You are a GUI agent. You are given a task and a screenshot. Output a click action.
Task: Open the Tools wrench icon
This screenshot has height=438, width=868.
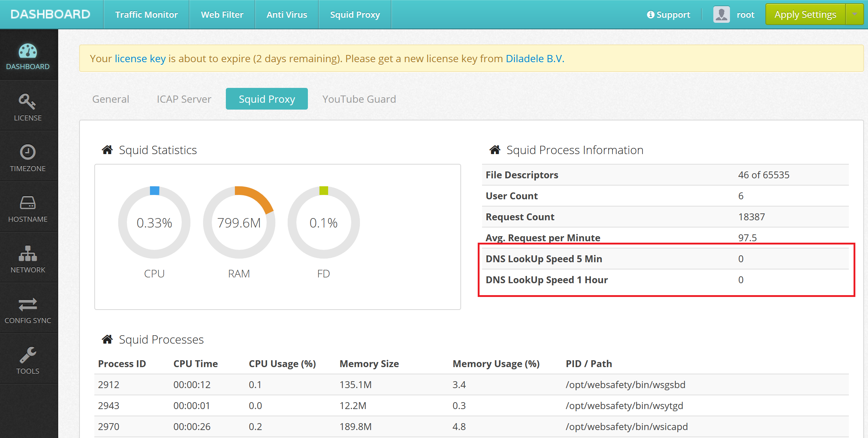pos(28,355)
